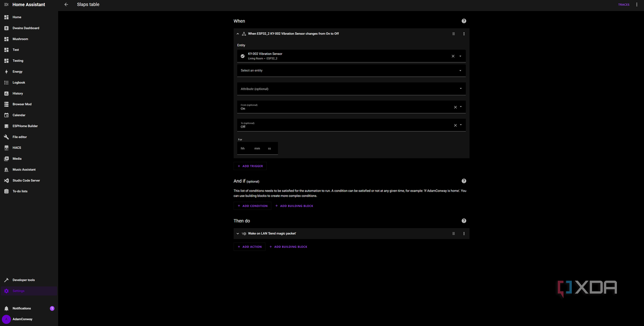Clear the KY-002 Vibration Sensor entity

[x=453, y=56]
